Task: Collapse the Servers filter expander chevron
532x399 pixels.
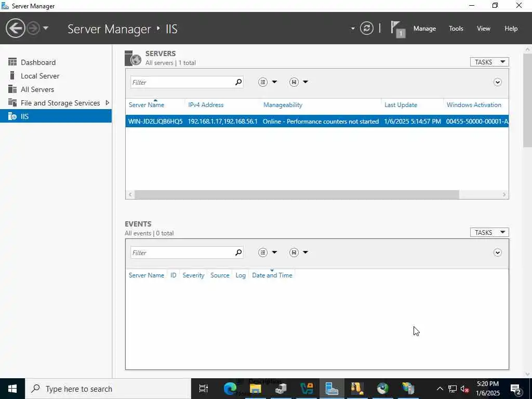Action: point(497,82)
